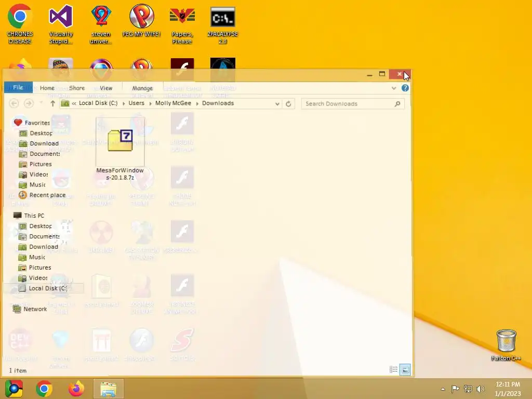This screenshot has width=532, height=399.
Task: Select Downloads breadcrumb in address bar
Action: pos(218,103)
